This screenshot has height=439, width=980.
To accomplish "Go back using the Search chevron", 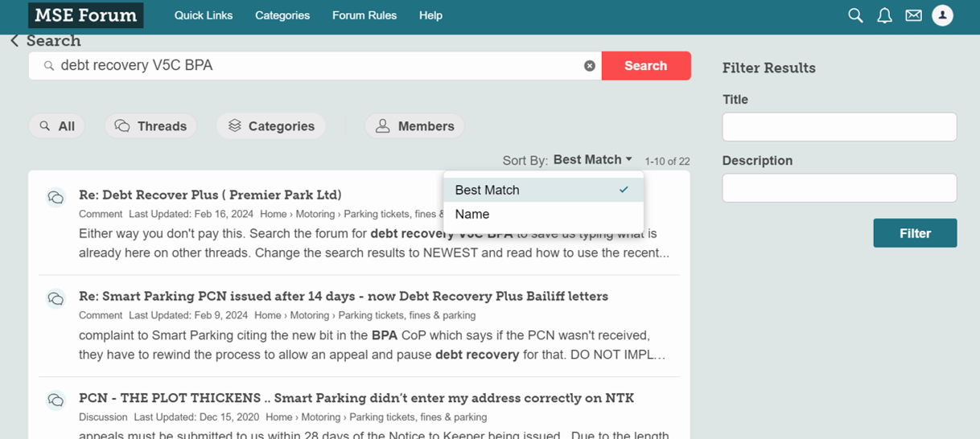I will tap(14, 41).
